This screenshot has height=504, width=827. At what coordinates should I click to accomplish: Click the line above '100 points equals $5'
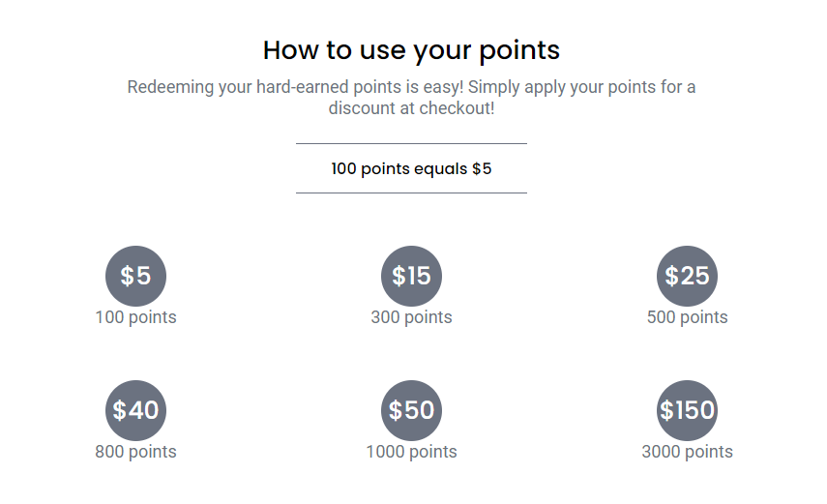[x=411, y=143]
